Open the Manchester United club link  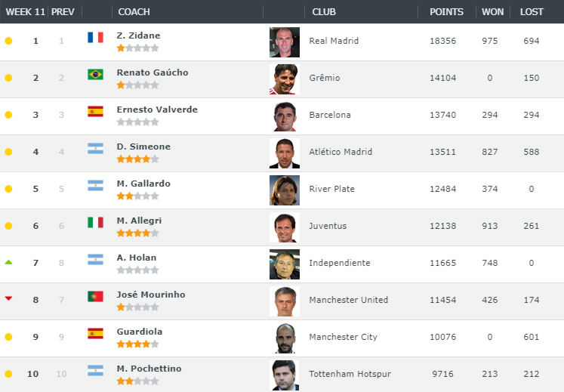point(348,300)
